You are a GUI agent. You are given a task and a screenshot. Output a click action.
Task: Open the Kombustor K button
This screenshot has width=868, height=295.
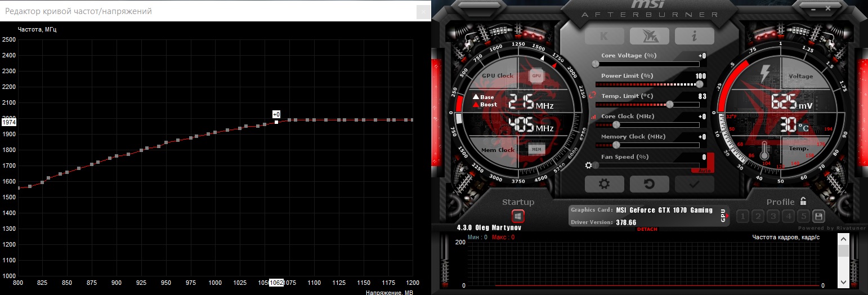(x=604, y=36)
